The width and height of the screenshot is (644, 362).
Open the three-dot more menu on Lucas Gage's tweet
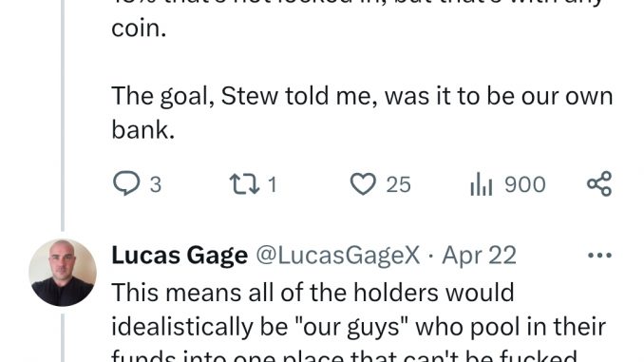599,256
